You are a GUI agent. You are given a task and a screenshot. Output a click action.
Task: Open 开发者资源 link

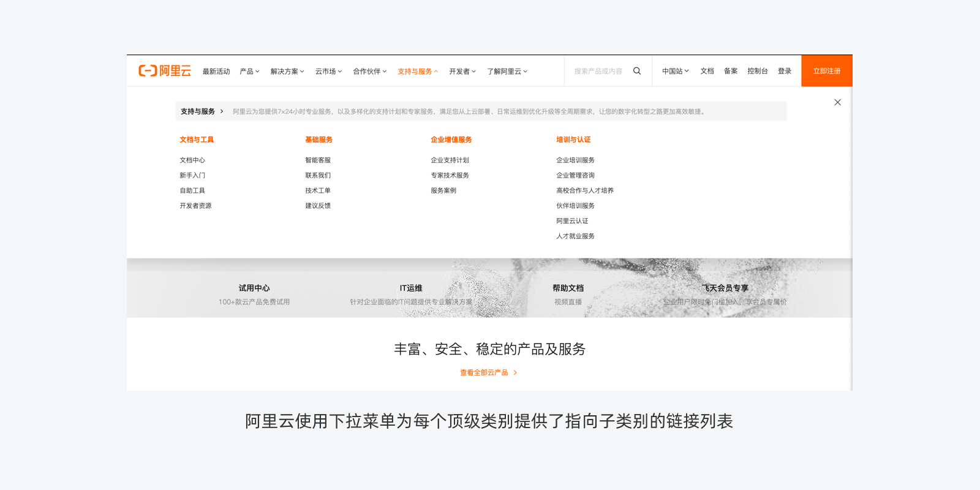(195, 206)
